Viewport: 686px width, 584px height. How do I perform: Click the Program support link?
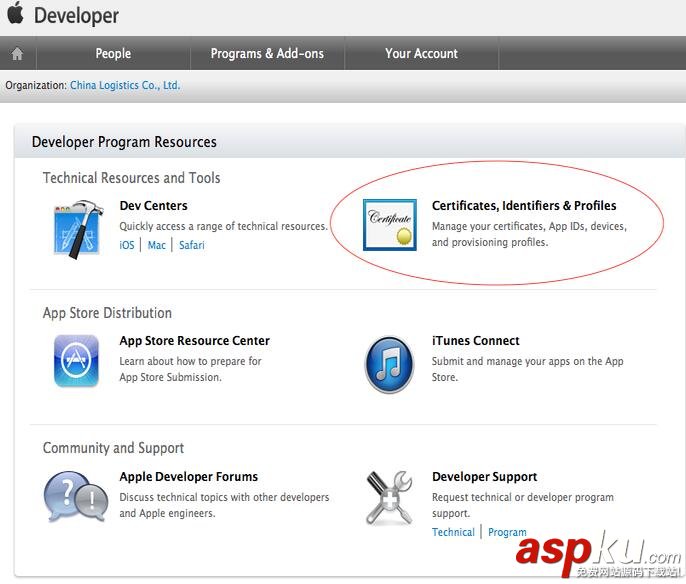click(507, 532)
